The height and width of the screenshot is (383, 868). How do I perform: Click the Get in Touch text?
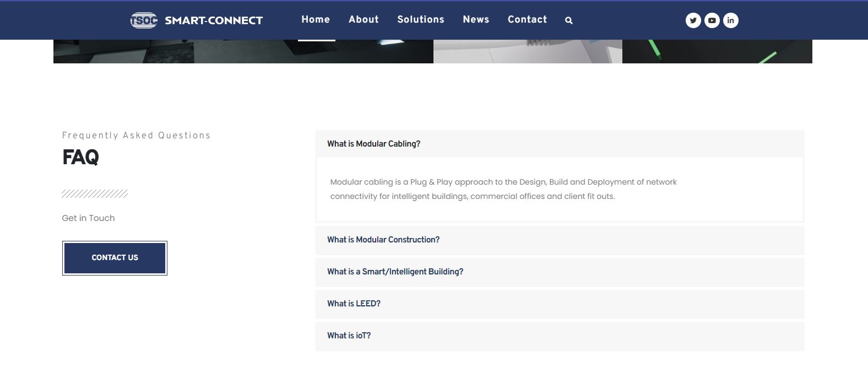click(x=88, y=218)
